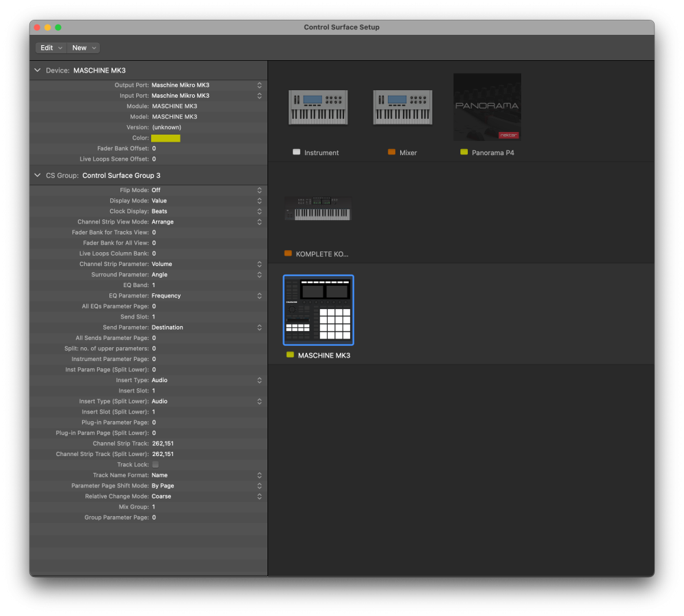Click the orange color tag beside Mixer
The image size is (684, 616).
[391, 152]
